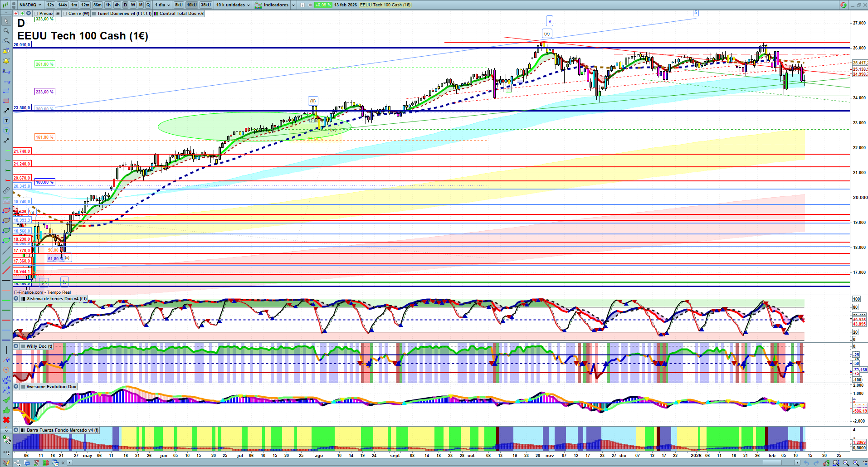
Task: Click the 56m timeframe button
Action: pyautogui.click(x=98, y=5)
